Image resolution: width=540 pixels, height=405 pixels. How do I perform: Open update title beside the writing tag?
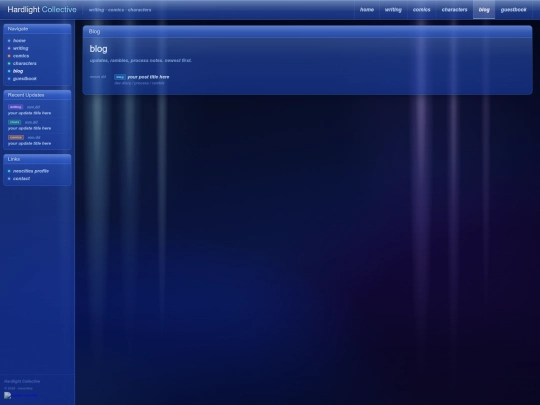[30, 113]
